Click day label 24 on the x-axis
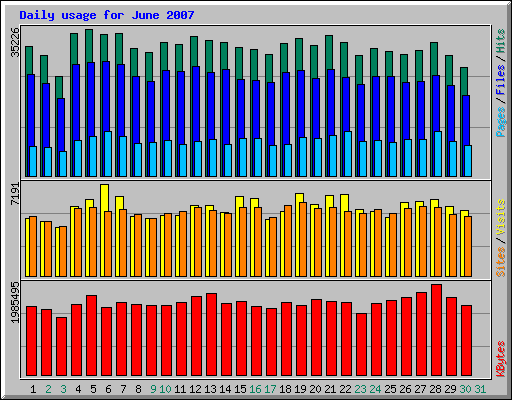 375,389
